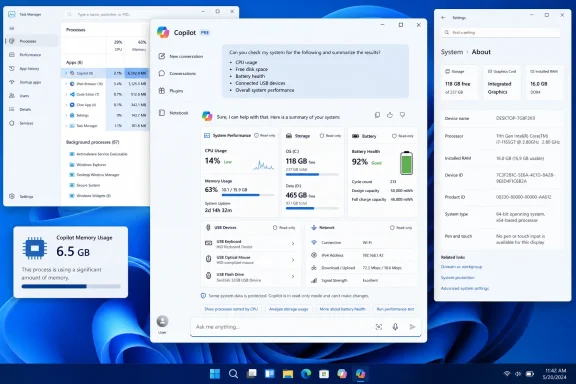This screenshot has height=384, width=576.
Task: Click the chip icon in the Copilot Memory Usage card
Action: [35, 249]
